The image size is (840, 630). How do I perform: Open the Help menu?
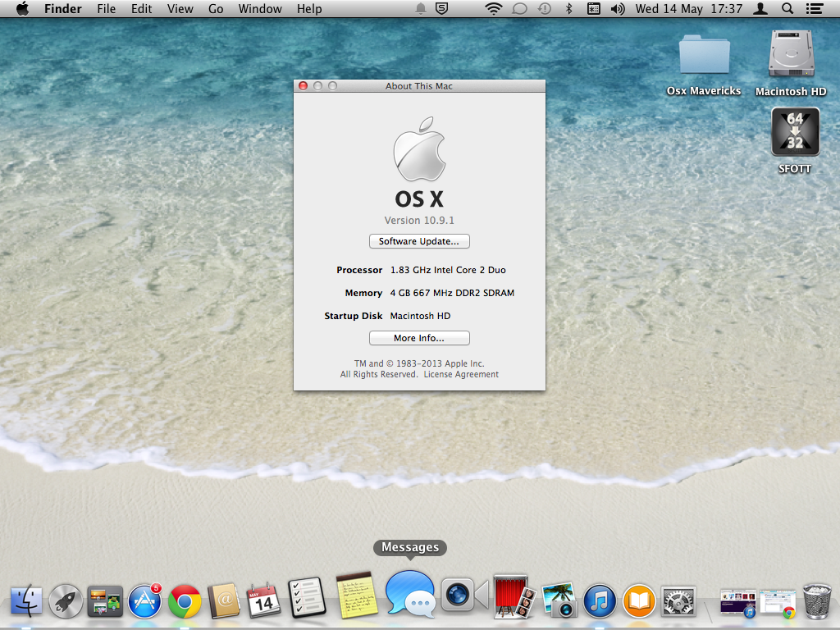(x=309, y=8)
